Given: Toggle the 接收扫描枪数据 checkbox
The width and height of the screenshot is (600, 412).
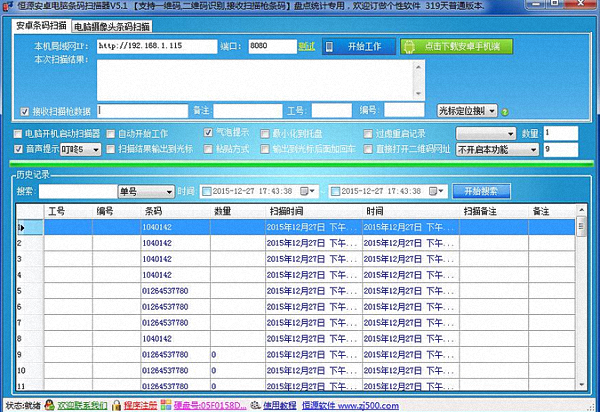Looking at the screenshot, I should pyautogui.click(x=25, y=111).
